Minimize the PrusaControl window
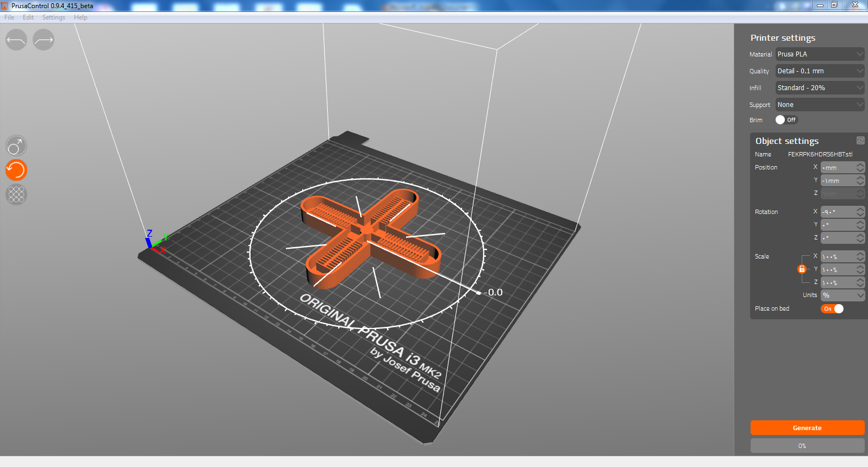868x467 pixels. click(x=820, y=5)
